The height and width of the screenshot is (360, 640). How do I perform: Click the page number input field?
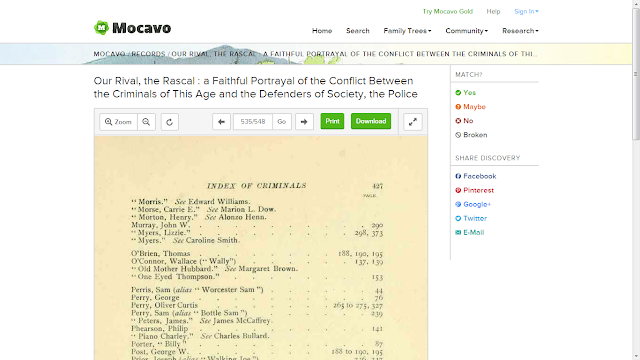253,122
